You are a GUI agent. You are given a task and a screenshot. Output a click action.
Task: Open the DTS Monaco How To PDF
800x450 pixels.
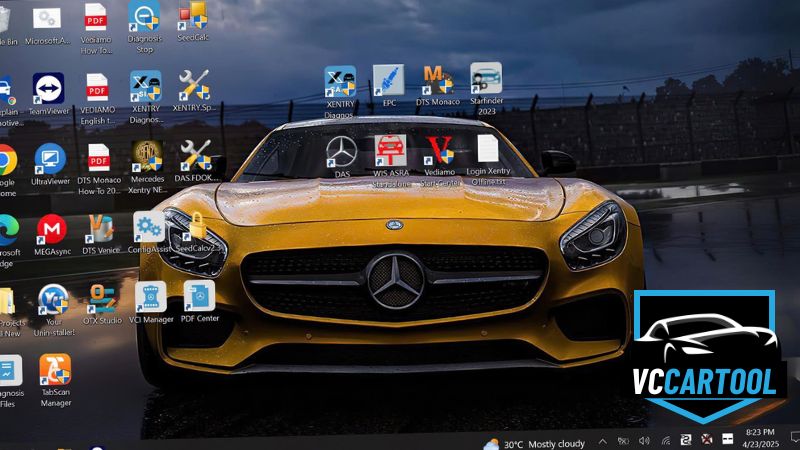[99, 169]
